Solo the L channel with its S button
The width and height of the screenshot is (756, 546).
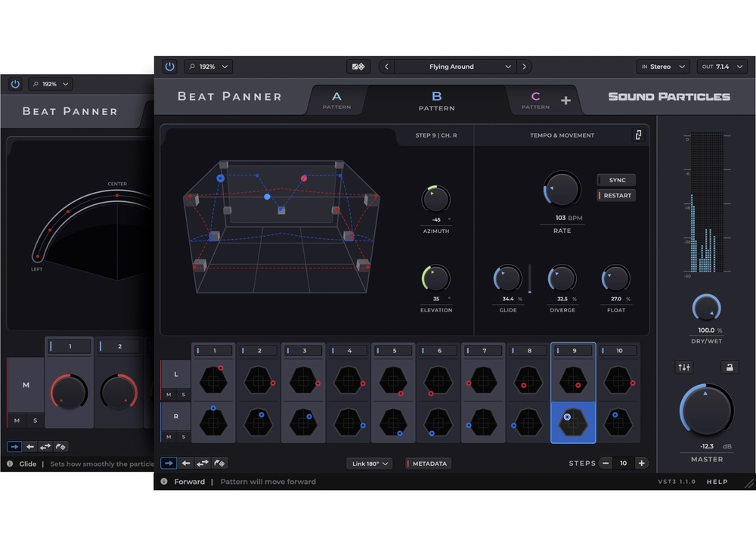coord(183,395)
